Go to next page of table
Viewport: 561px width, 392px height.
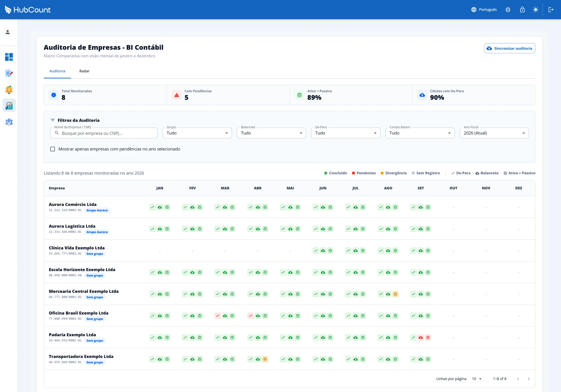point(529,379)
